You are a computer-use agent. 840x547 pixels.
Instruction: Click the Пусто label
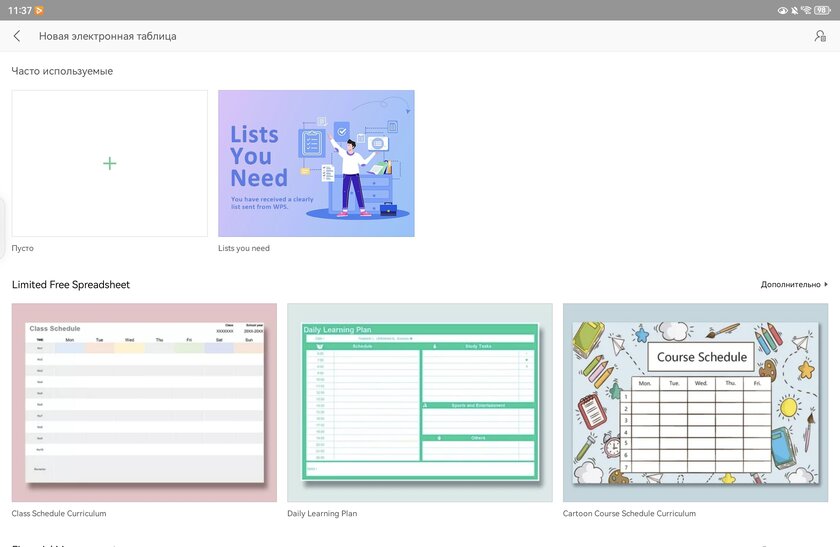click(22, 248)
